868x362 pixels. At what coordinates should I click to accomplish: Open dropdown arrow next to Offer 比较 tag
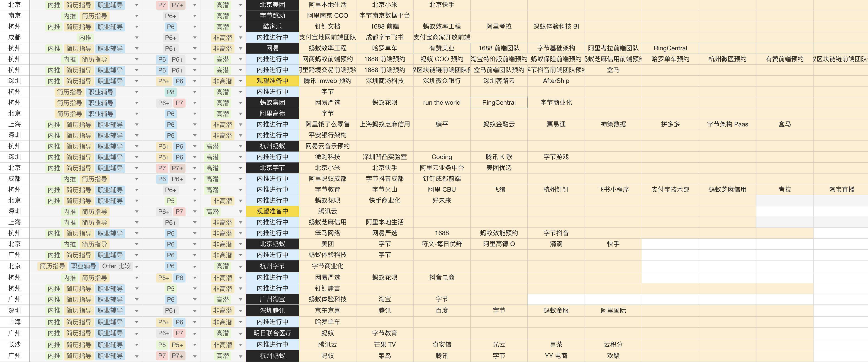[137, 266]
